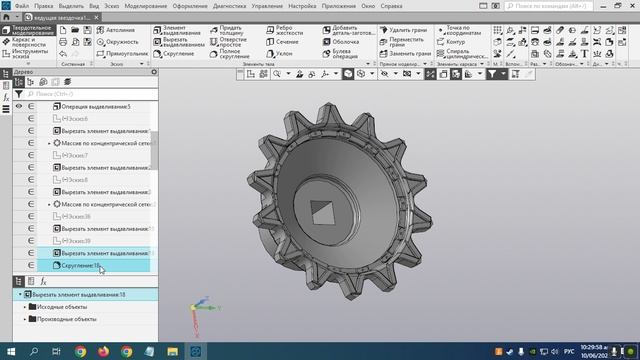Screen dimensions: 640x360
Task: Open Эскиз panel dropdown arrow
Action: point(142,64)
